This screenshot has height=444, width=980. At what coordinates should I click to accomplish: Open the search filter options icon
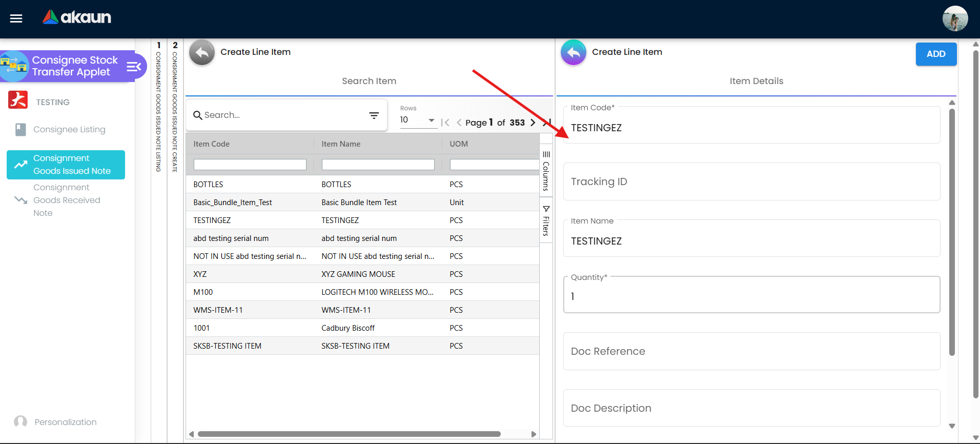tap(374, 115)
